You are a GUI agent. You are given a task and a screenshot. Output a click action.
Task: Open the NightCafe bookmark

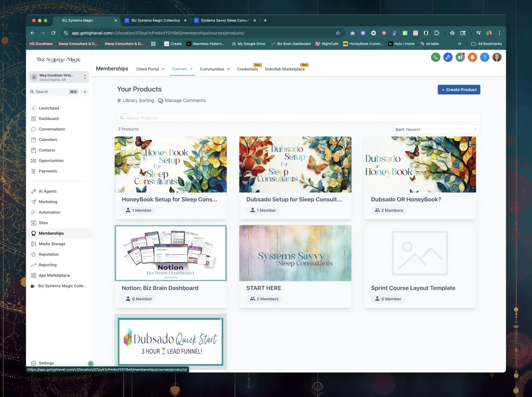(x=327, y=44)
